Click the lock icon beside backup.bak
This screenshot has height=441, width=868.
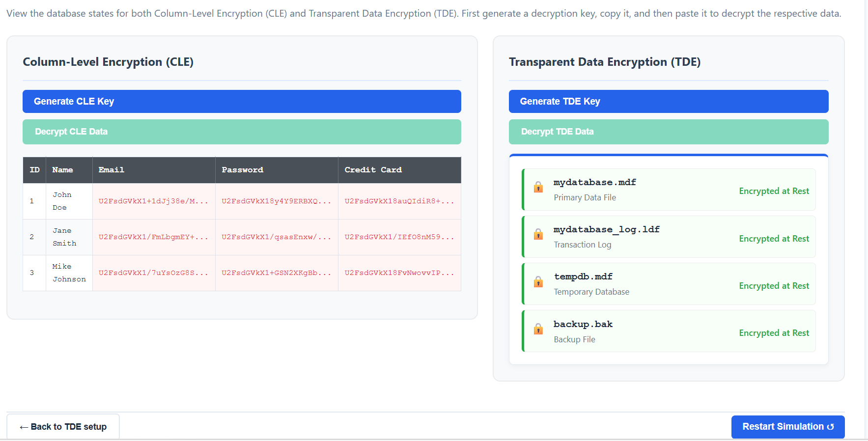[x=538, y=329]
